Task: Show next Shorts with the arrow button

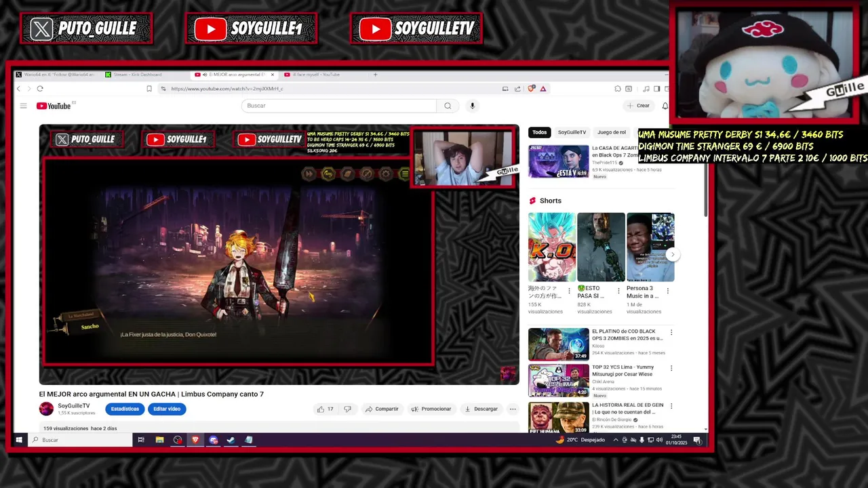Action: [672, 255]
